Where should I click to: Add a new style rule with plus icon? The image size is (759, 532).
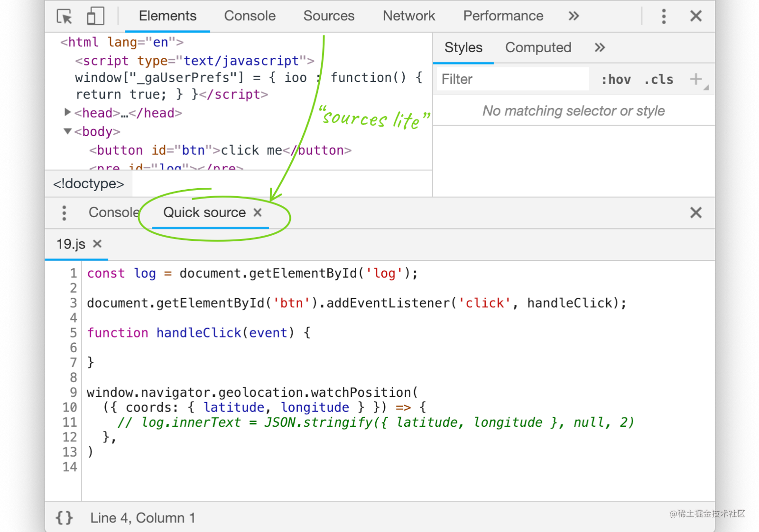pos(695,79)
